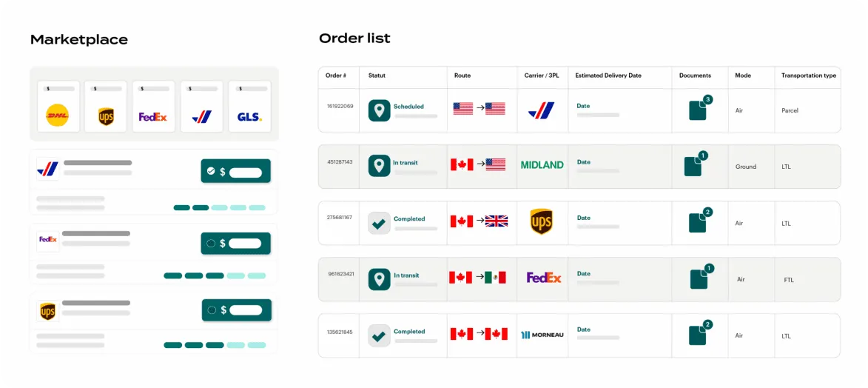Open order number 135621845
868x388 pixels.
(340, 332)
